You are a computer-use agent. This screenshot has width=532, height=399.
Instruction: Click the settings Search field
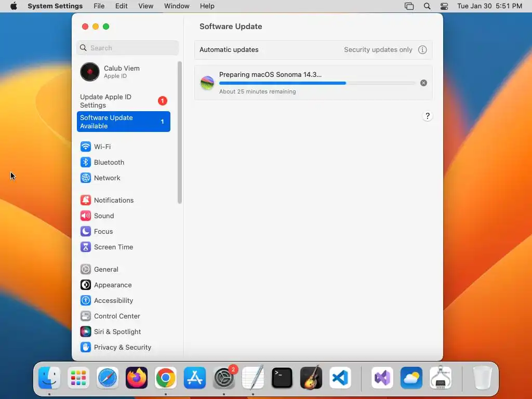128,48
